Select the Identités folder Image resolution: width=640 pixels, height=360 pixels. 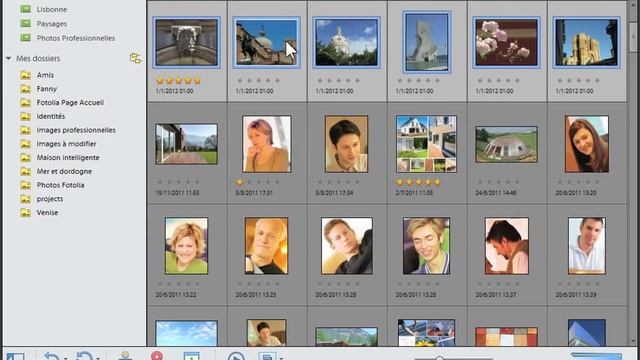click(x=51, y=116)
